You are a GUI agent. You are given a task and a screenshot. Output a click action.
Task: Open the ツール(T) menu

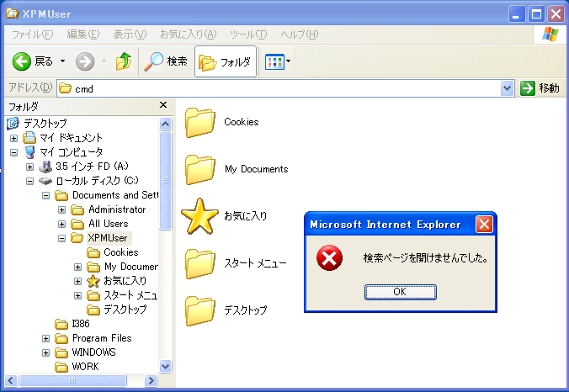pyautogui.click(x=248, y=34)
